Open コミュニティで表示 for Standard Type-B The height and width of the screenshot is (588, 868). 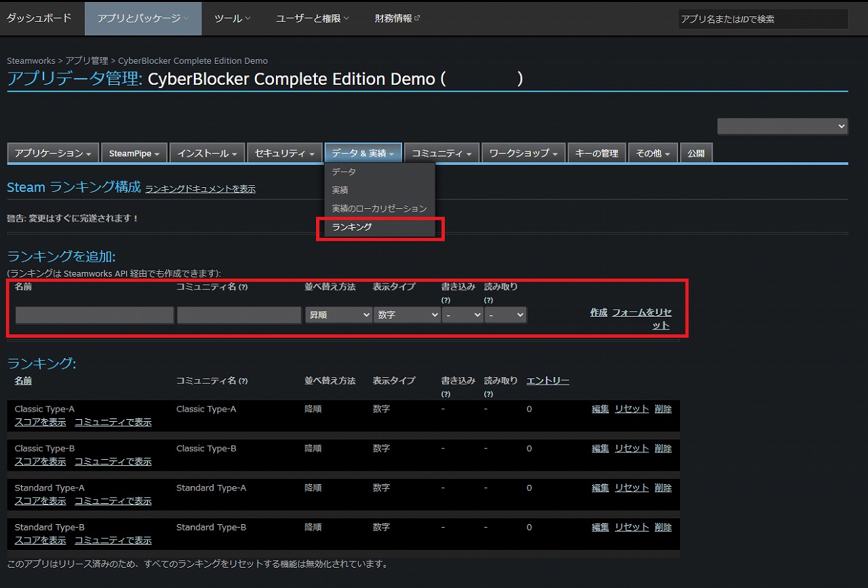[113, 541]
